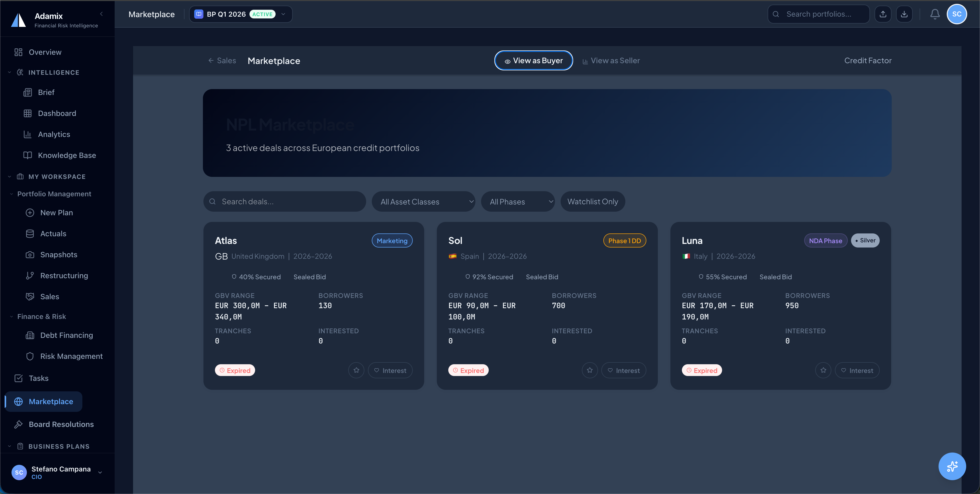
Task: Switch to View as Seller
Action: click(x=611, y=60)
